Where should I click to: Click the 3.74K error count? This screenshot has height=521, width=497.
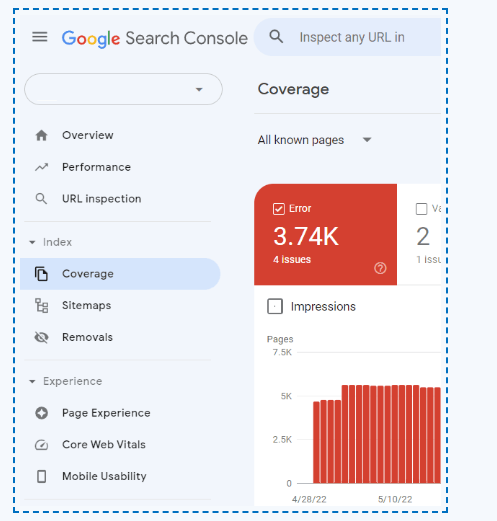click(x=306, y=236)
